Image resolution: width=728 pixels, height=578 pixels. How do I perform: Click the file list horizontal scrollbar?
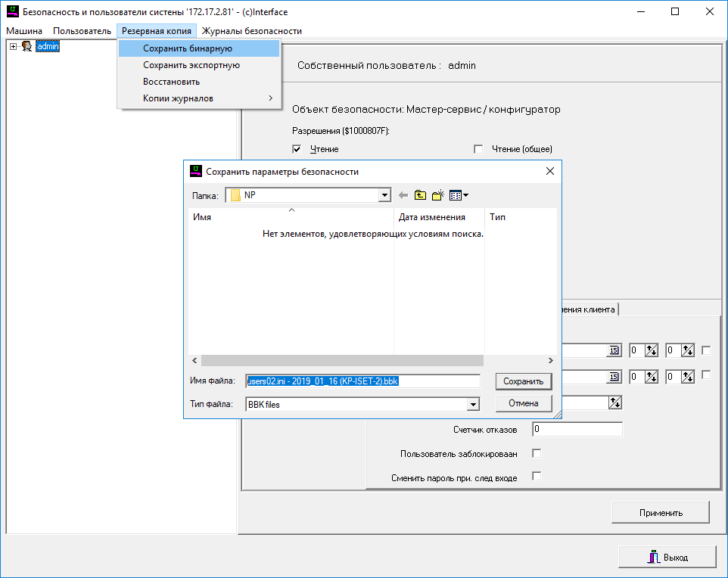point(341,361)
